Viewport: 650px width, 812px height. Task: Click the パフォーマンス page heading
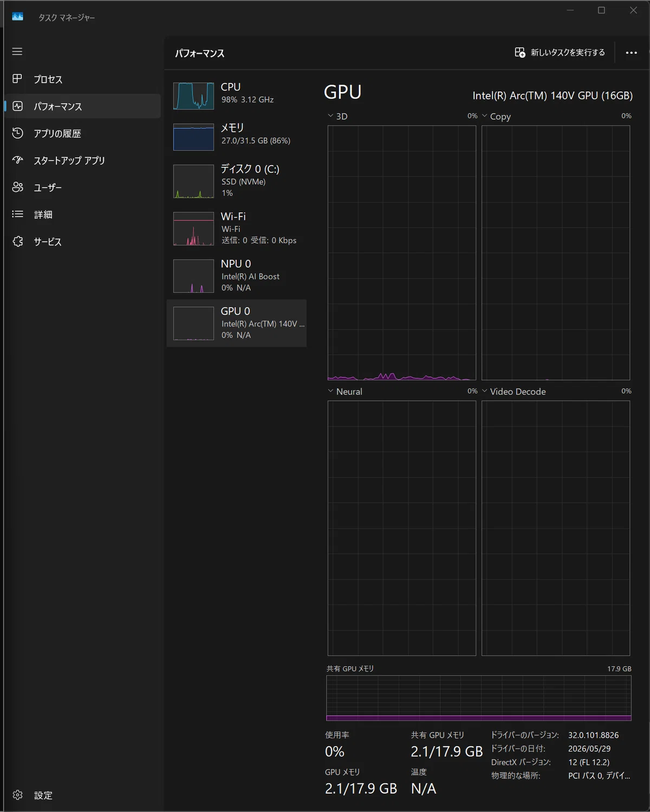point(199,53)
